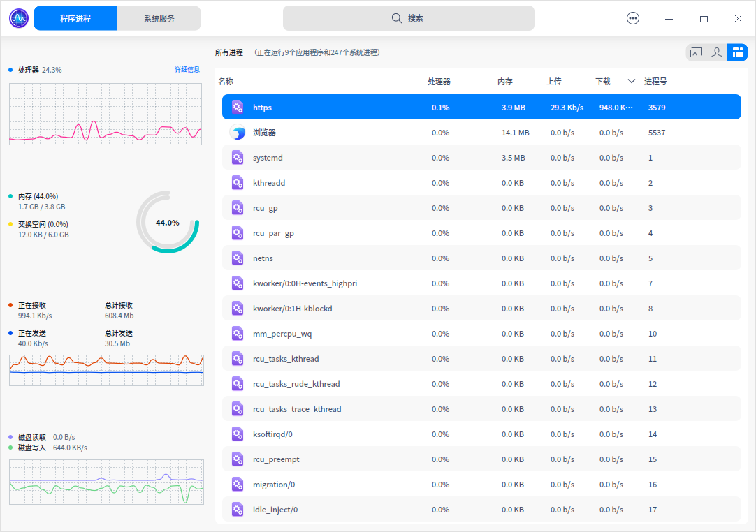The width and height of the screenshot is (756, 532).
Task: Switch to 系统服务 tab
Action: (159, 19)
